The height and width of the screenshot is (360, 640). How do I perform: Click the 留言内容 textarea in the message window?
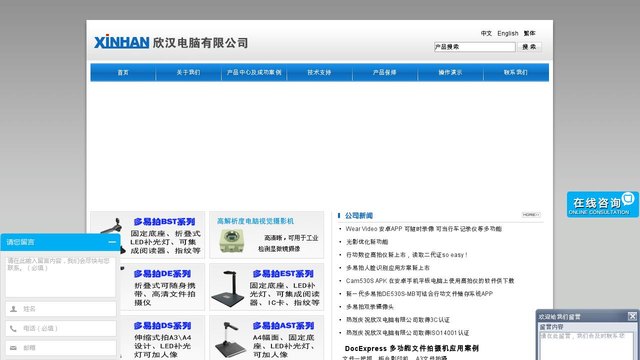[586, 346]
